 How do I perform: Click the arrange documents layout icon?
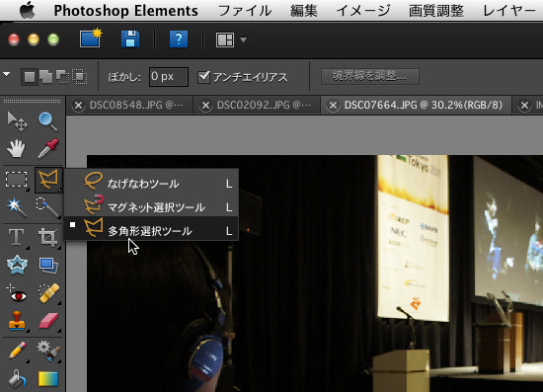coord(225,39)
